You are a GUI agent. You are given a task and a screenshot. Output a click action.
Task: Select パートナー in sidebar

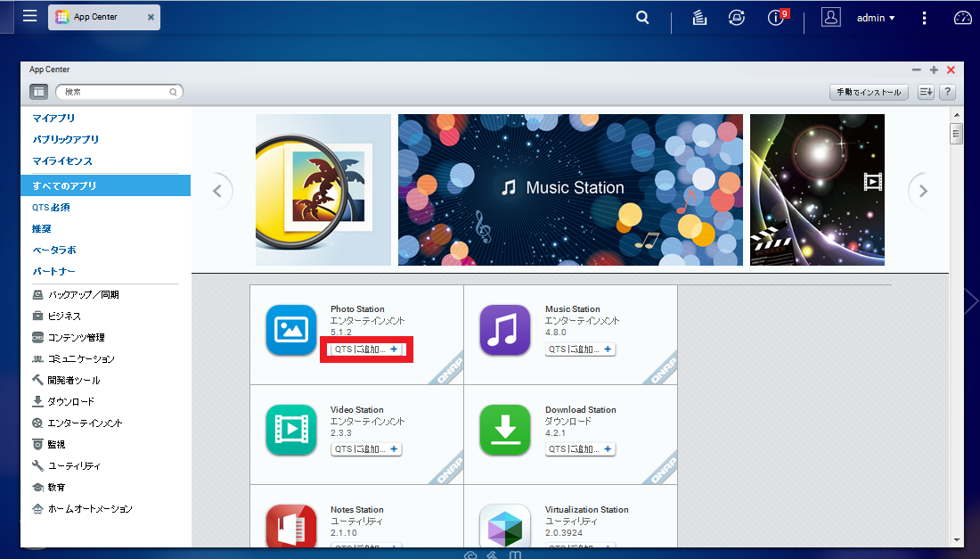[x=53, y=271]
